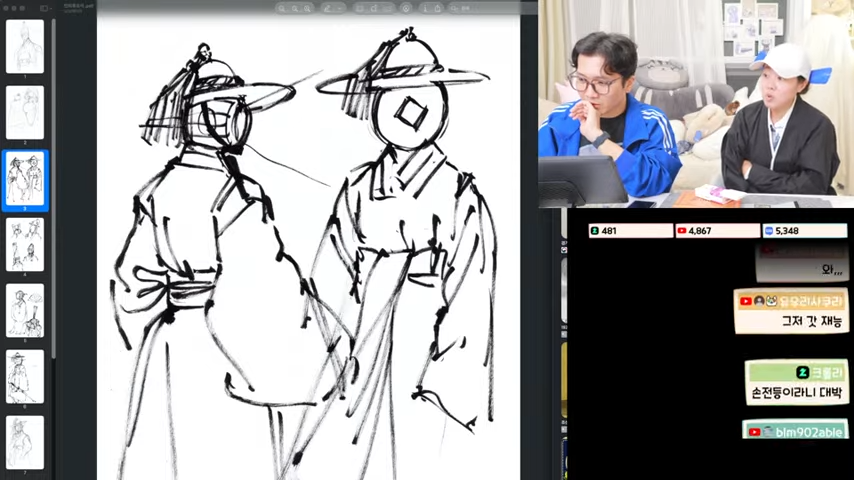The height and width of the screenshot is (480, 854).
Task: Select page 2 thumbnail in the sidebar
Action: tap(25, 112)
